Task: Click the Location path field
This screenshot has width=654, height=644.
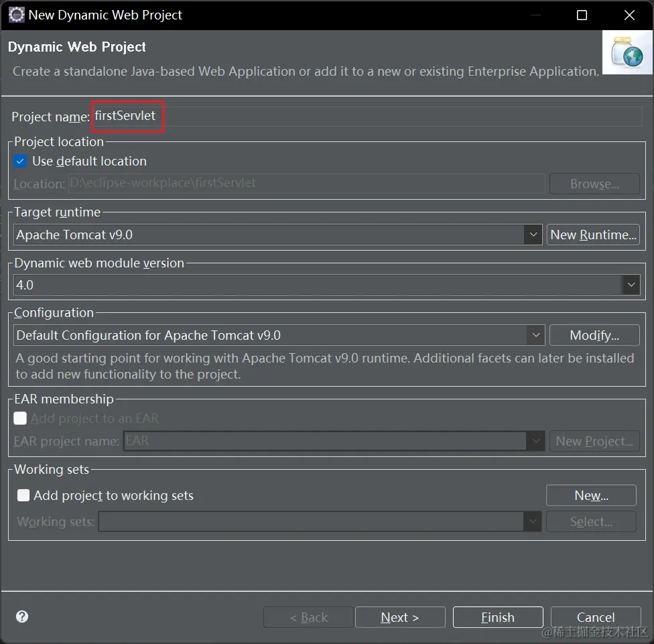Action: 307,184
